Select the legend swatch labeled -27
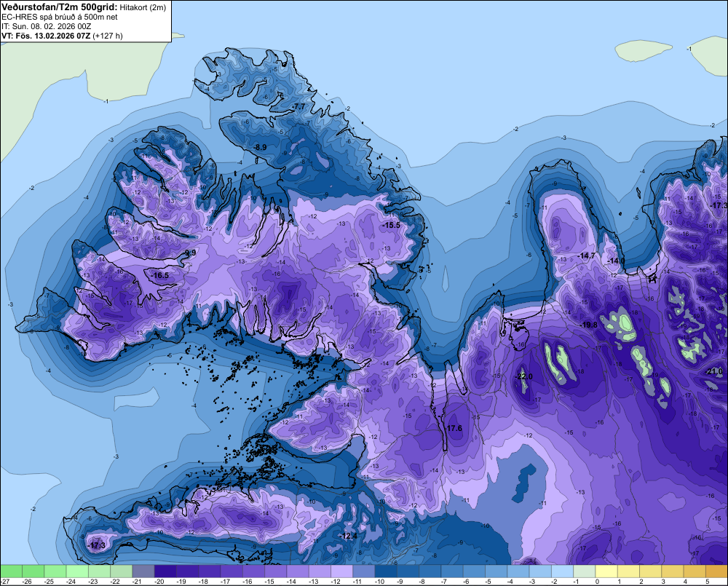 coord(11,571)
